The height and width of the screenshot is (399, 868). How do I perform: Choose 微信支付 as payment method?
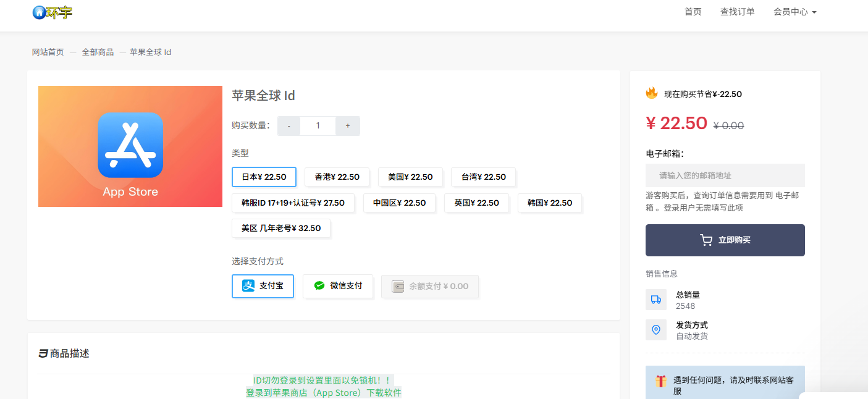click(x=338, y=286)
